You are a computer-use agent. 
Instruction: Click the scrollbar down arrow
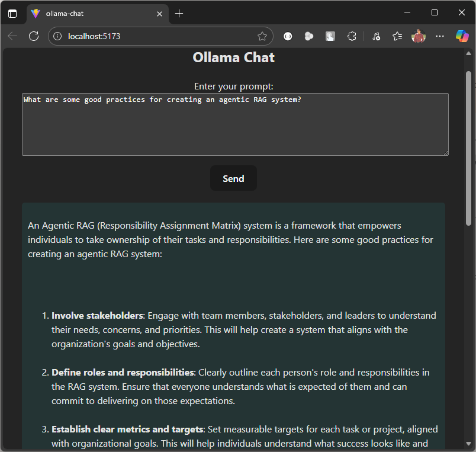[469, 444]
